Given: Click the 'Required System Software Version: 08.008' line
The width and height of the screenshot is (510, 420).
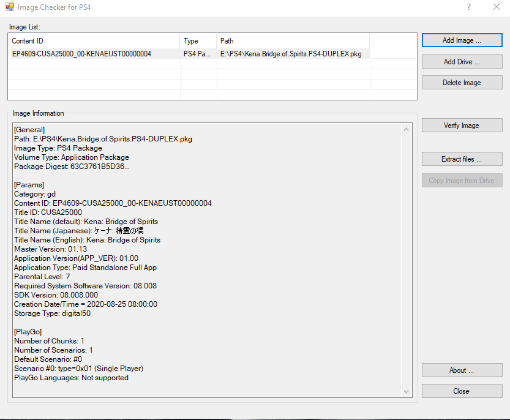Looking at the screenshot, I should [x=85, y=286].
